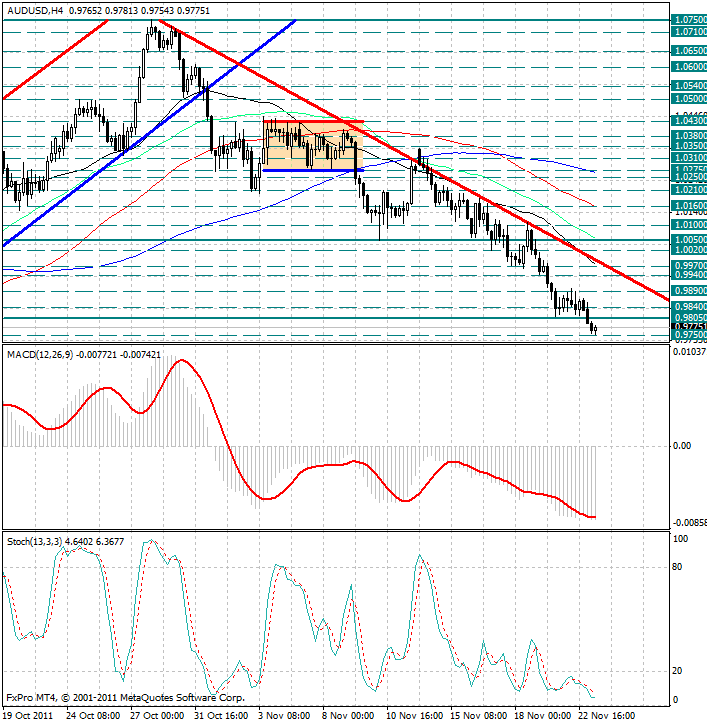Click the 1.0310 price level label

689,158
